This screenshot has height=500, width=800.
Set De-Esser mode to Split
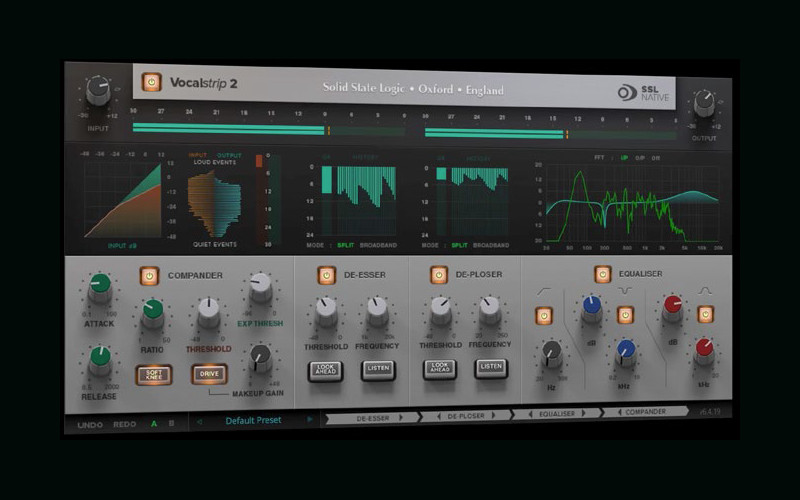tap(345, 245)
